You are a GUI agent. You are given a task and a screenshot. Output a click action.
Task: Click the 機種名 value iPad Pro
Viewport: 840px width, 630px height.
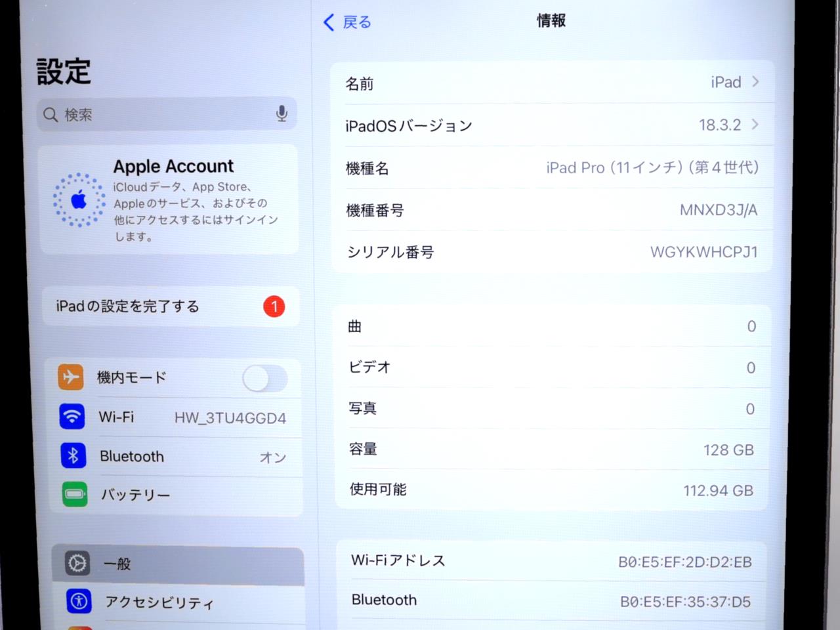click(x=652, y=167)
